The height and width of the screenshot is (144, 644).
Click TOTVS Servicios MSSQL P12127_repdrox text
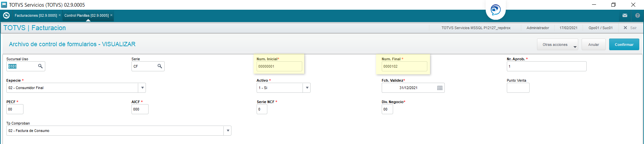(x=476, y=28)
